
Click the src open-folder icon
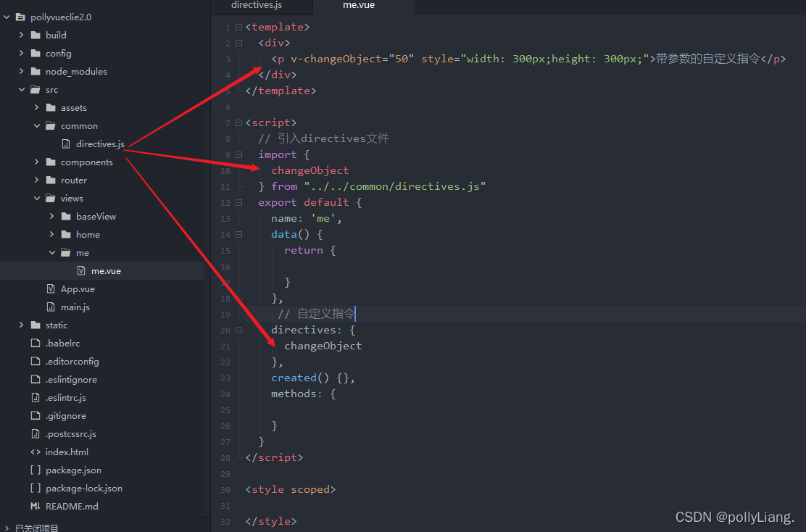pos(36,89)
